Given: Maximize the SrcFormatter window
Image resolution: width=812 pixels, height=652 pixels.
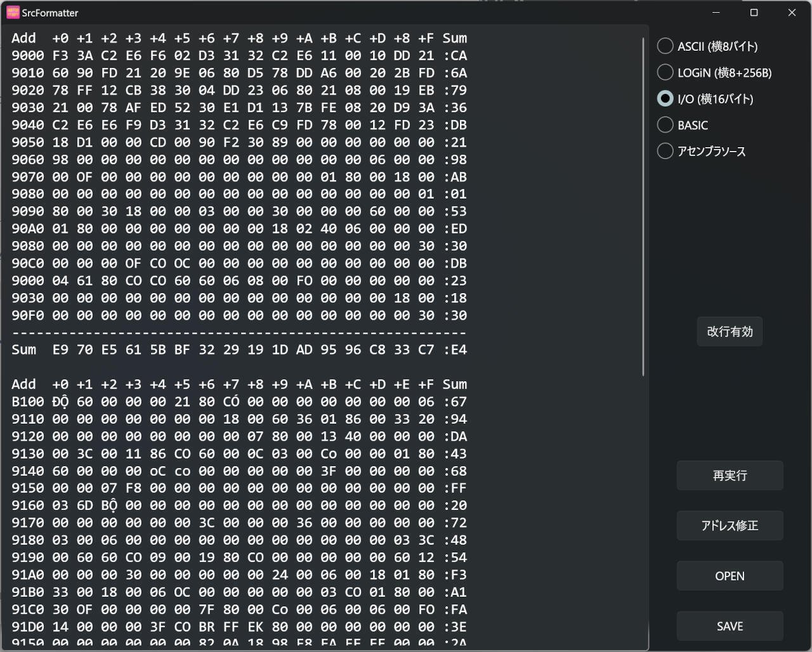Looking at the screenshot, I should (x=754, y=12).
